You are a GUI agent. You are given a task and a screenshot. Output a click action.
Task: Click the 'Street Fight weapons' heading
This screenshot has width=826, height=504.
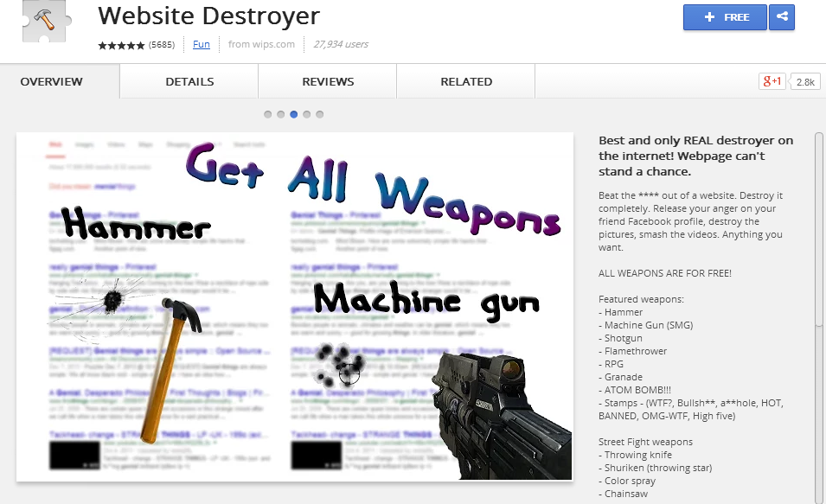point(645,442)
